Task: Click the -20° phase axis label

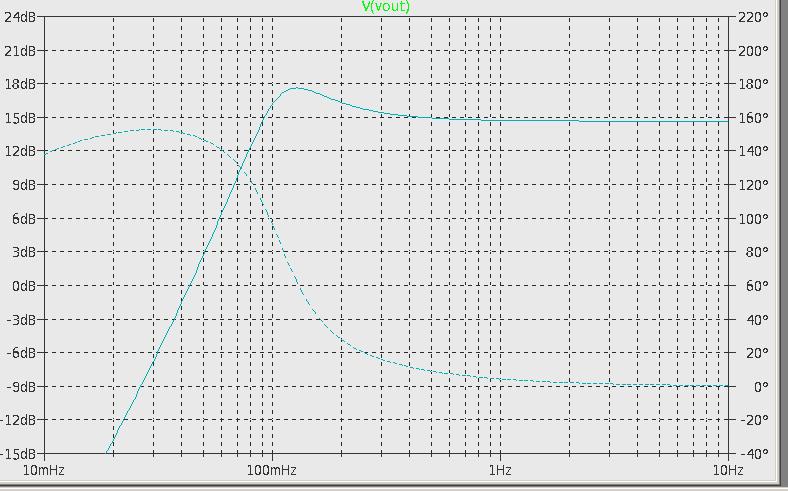Action: (754, 420)
